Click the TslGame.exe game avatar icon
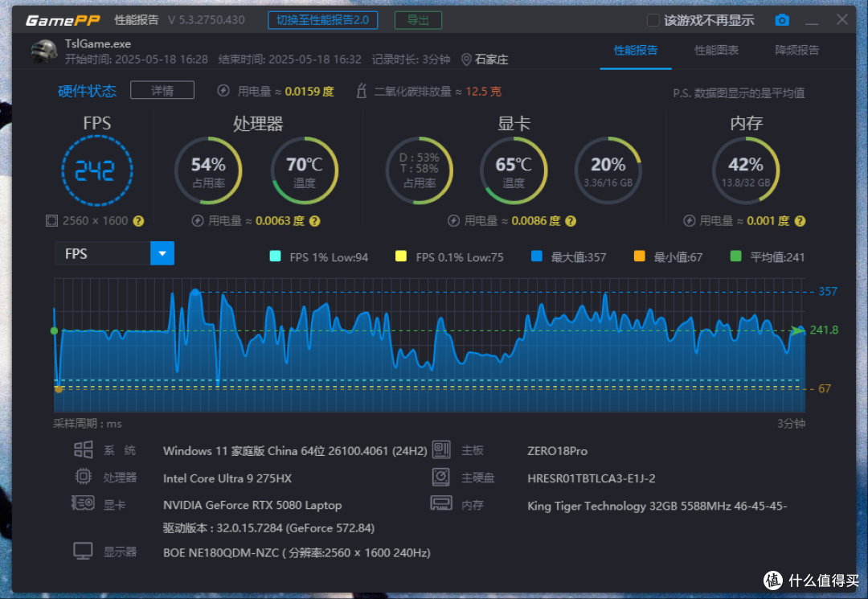This screenshot has height=599, width=868. click(x=44, y=51)
